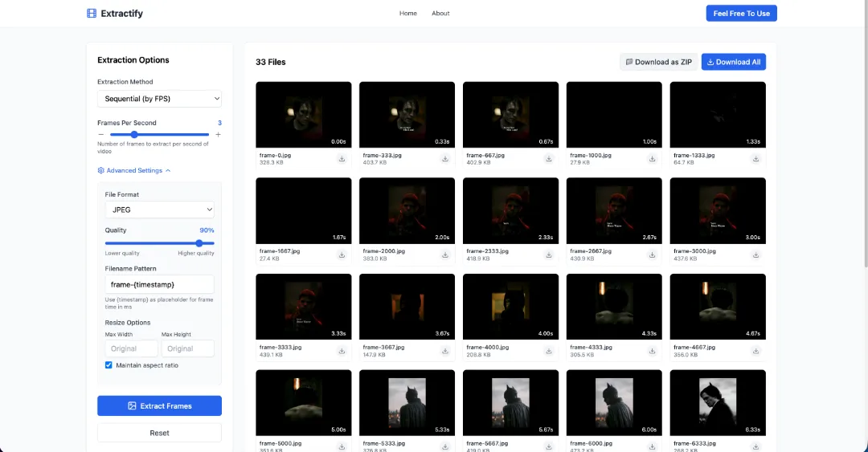Image resolution: width=868 pixels, height=452 pixels.
Task: Download frame-4667.jpg via its download icon
Action: pyautogui.click(x=755, y=351)
